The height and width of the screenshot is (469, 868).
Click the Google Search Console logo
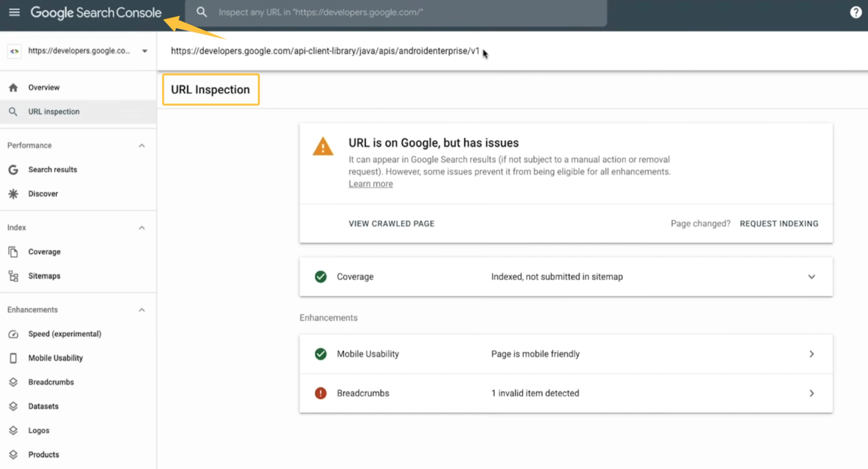point(96,12)
